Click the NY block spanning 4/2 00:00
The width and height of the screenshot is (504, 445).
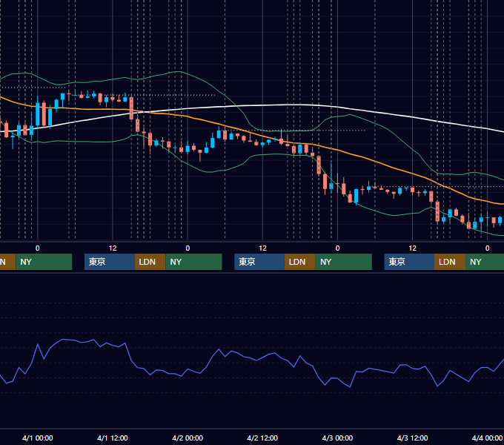194,262
